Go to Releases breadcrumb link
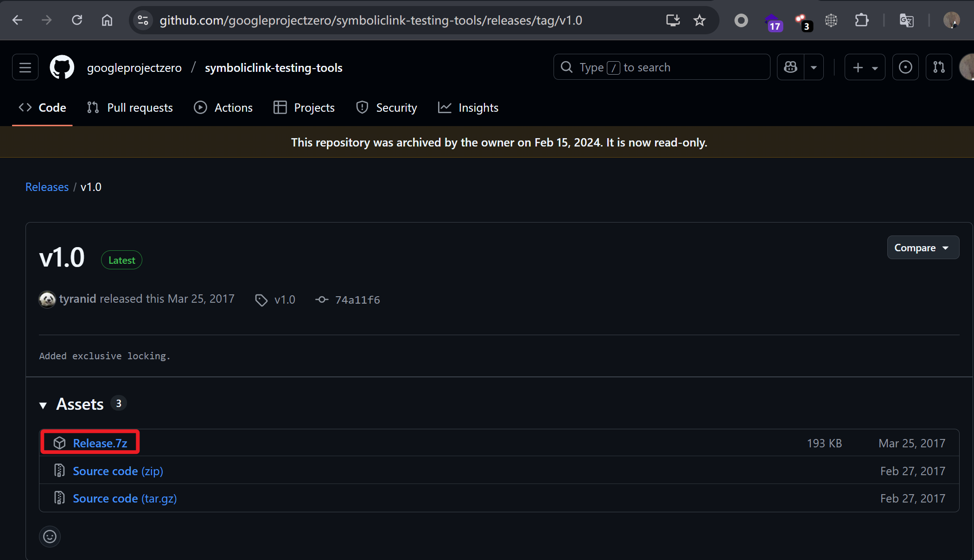The width and height of the screenshot is (974, 560). (47, 187)
